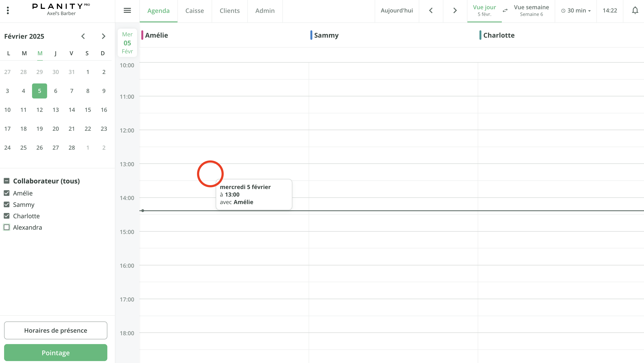This screenshot has width=644, height=363.
Task: Switch to the Caisse tab
Action: tap(194, 11)
